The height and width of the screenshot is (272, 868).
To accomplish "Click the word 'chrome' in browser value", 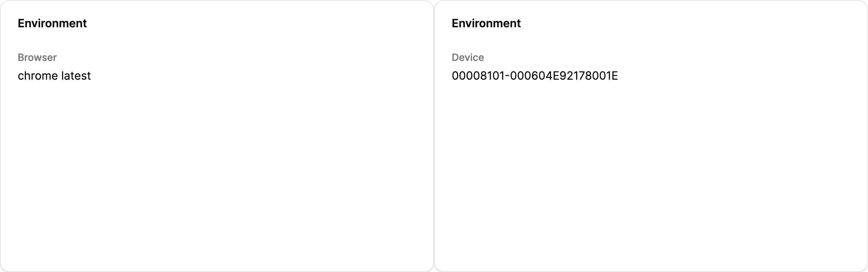I will 38,76.
